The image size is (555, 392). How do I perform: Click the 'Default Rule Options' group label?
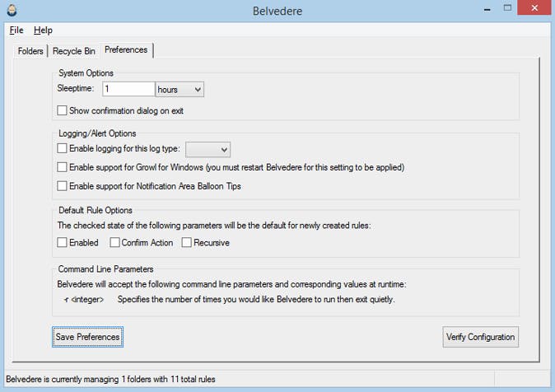pos(96,210)
